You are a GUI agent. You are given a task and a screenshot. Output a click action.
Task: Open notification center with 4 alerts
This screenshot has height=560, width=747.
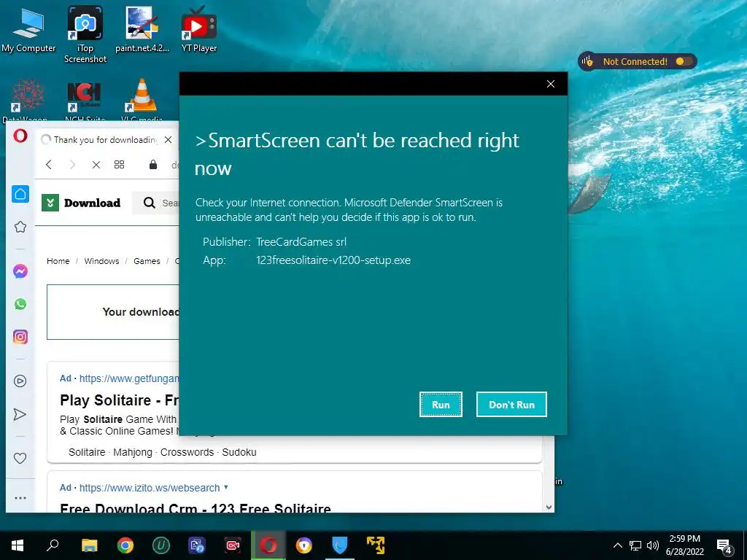click(724, 547)
